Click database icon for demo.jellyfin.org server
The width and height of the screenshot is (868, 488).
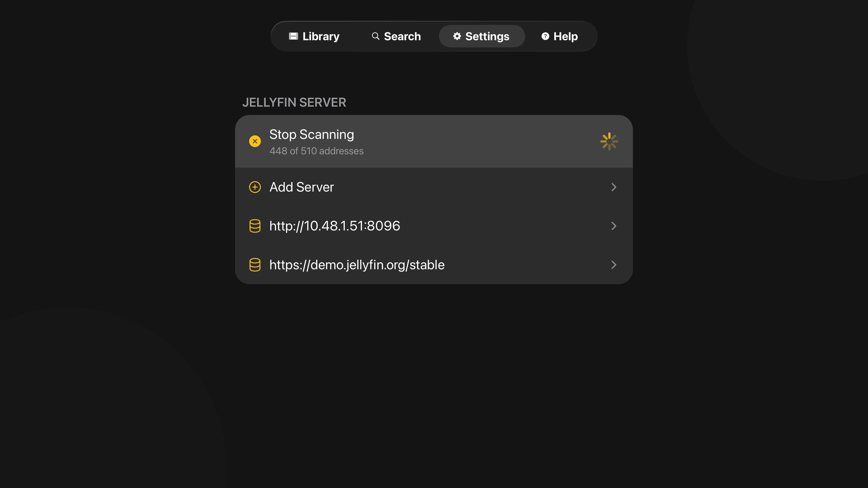255,265
